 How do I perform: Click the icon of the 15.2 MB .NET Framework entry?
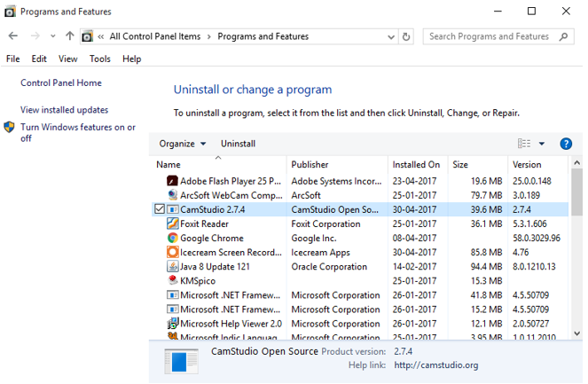[x=172, y=310]
